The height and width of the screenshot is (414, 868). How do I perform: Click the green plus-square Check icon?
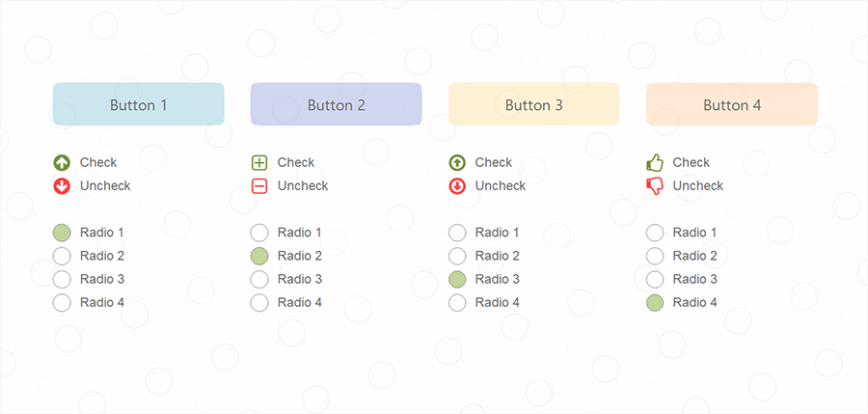(x=259, y=163)
